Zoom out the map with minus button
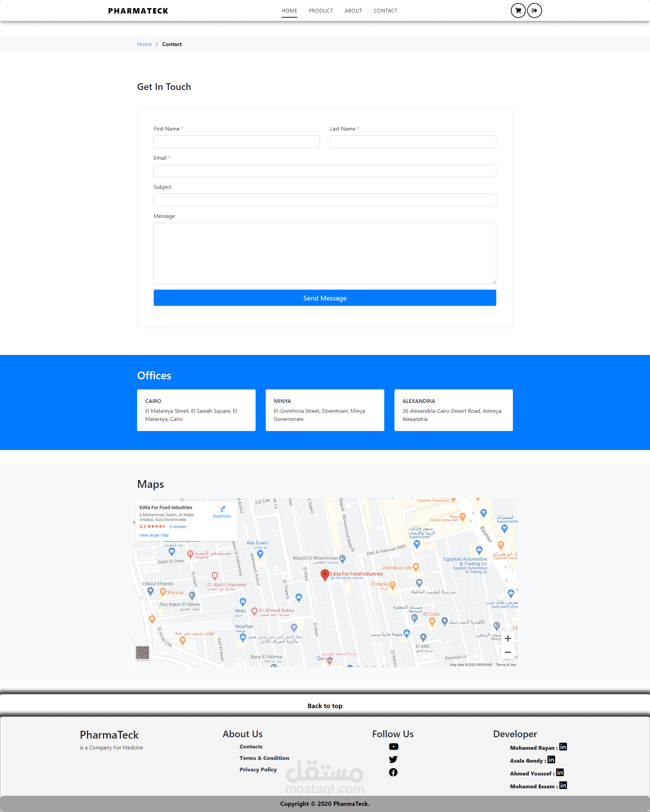The width and height of the screenshot is (650, 812). 507,652
